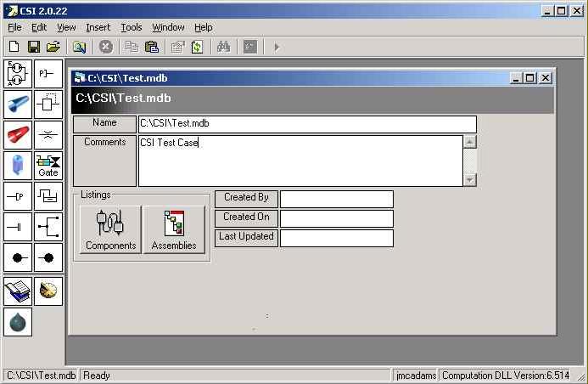Viewport: 588px width, 384px height.
Task: Open a file with the folder icon
Action: point(53,47)
